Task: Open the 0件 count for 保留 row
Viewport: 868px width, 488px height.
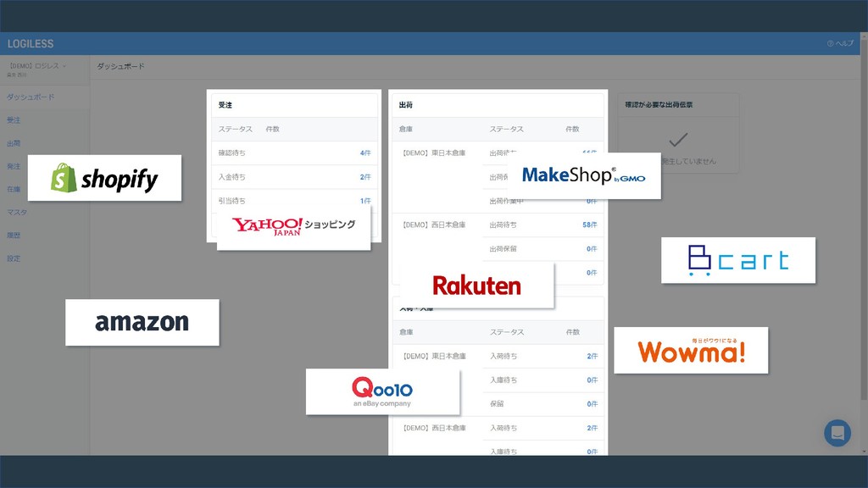Action: tap(593, 404)
